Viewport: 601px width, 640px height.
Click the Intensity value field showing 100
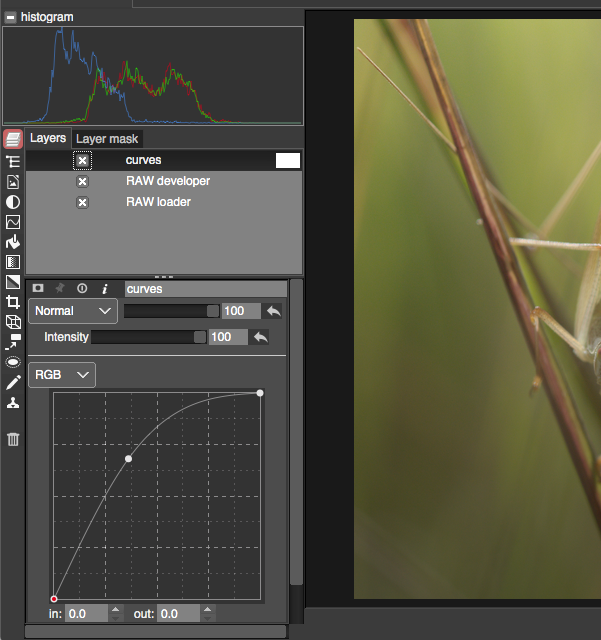pyautogui.click(x=228, y=337)
